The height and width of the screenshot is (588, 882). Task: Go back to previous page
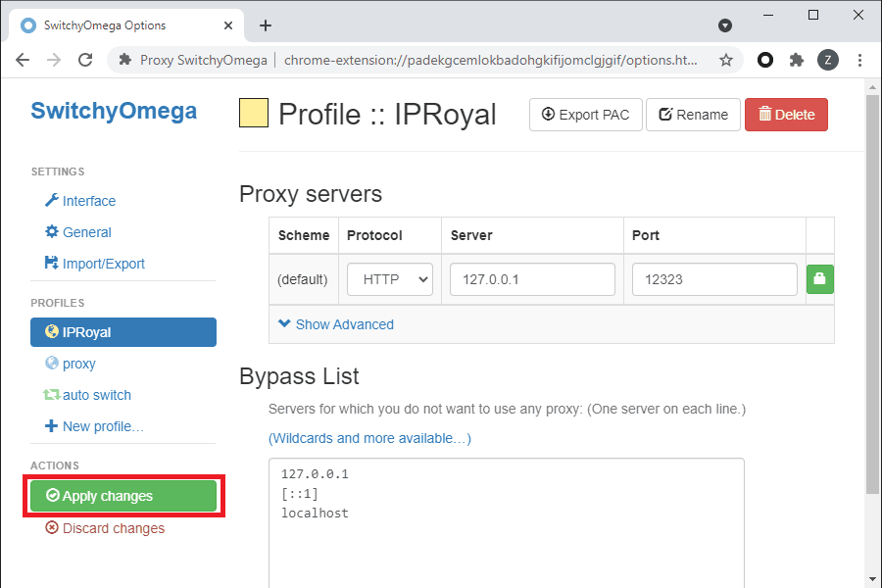(x=23, y=60)
